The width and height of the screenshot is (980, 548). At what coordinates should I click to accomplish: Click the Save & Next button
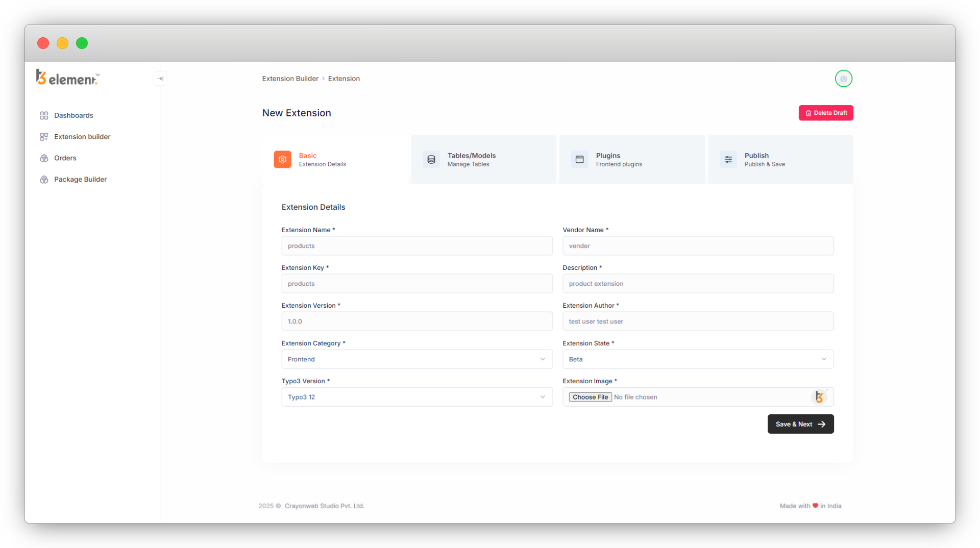pos(800,424)
